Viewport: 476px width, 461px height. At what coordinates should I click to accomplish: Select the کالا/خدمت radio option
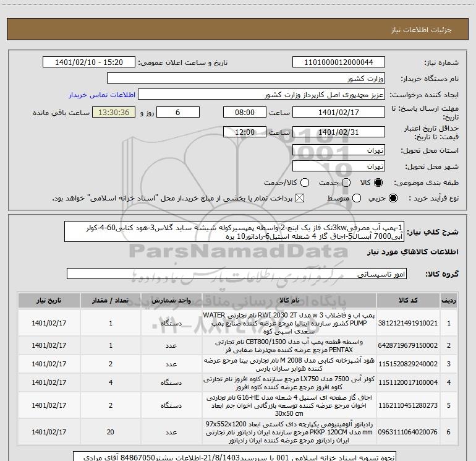tap(305, 183)
